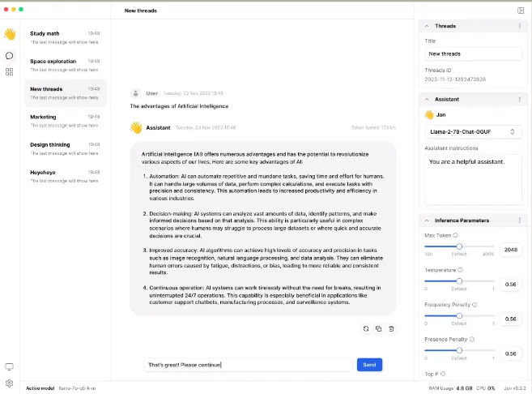Click the Max Token info icon
The width and height of the screenshot is (532, 394).
click(x=456, y=235)
